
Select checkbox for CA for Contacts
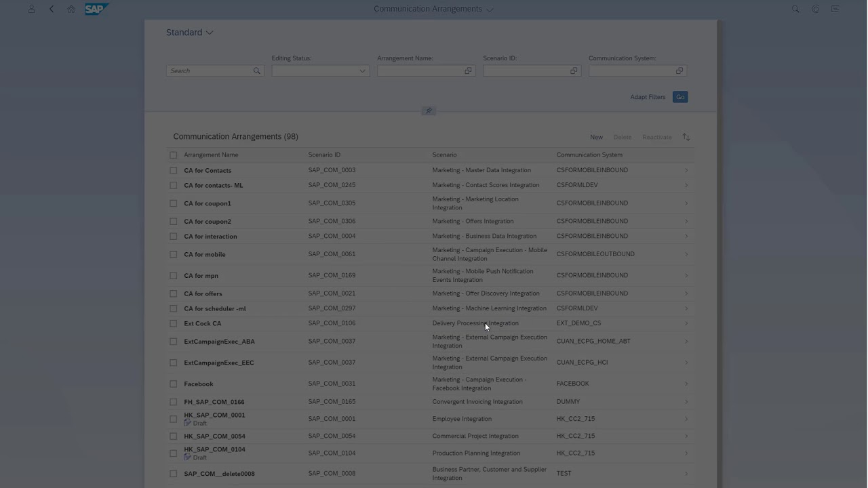click(x=174, y=170)
